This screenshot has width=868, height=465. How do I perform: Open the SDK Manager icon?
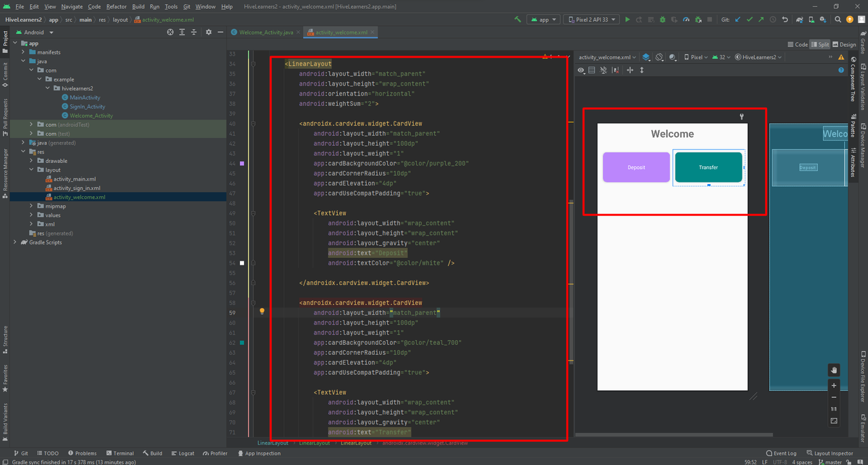pos(823,20)
